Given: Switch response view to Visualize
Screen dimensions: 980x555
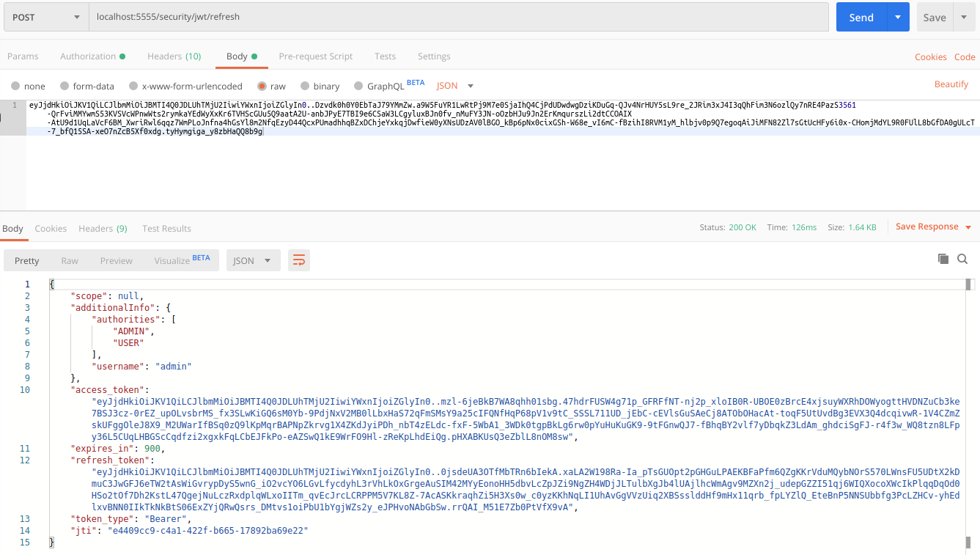Looking at the screenshot, I should coord(182,260).
